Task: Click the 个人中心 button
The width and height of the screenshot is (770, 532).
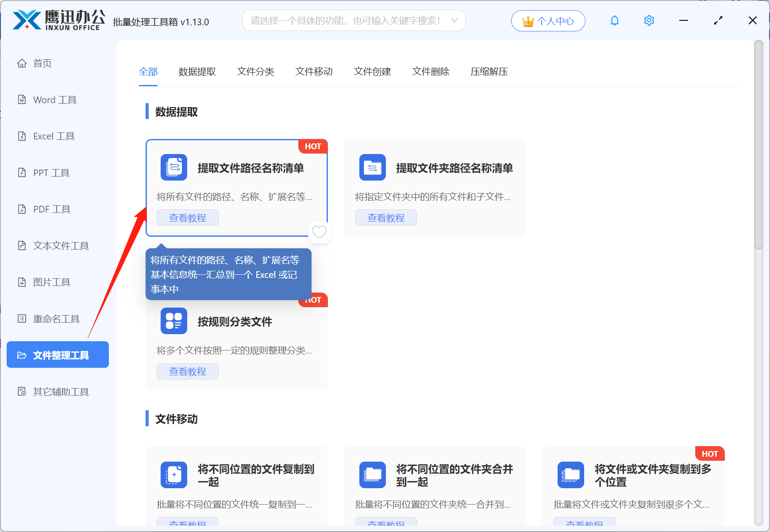Action: (x=548, y=20)
